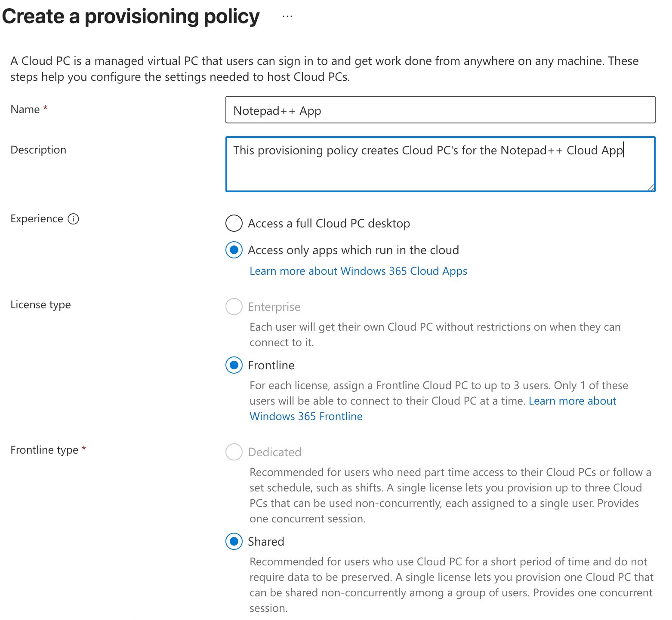Image resolution: width=672 pixels, height=620 pixels.
Task: Choose the Shared frontline type radio
Action: coord(234,541)
